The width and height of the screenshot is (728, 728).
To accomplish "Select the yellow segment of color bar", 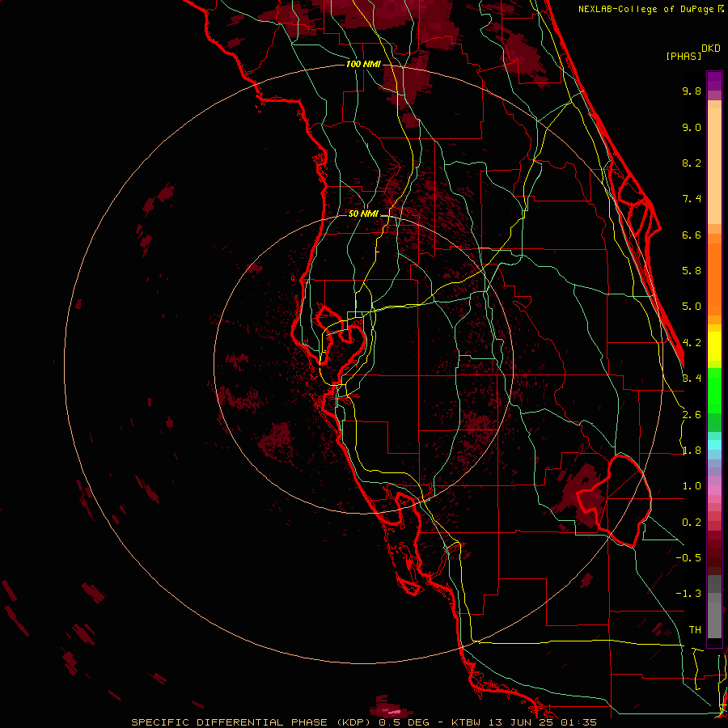I will point(714,346).
